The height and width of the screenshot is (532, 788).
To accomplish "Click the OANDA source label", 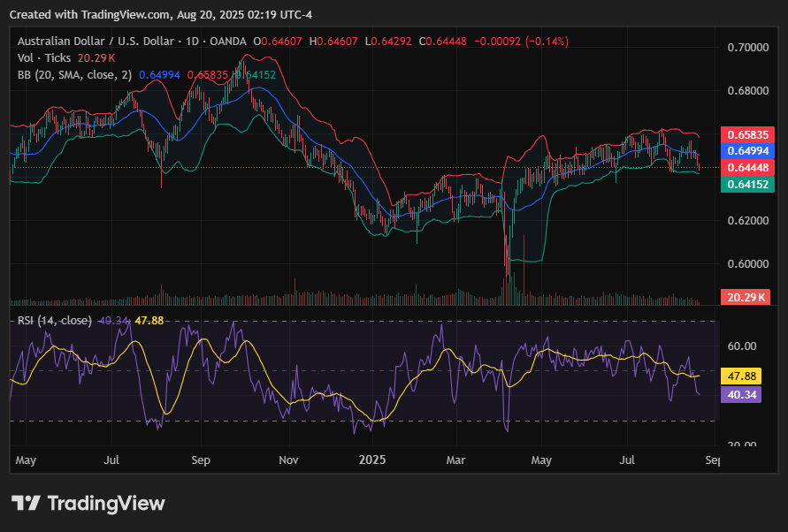I will (228, 42).
